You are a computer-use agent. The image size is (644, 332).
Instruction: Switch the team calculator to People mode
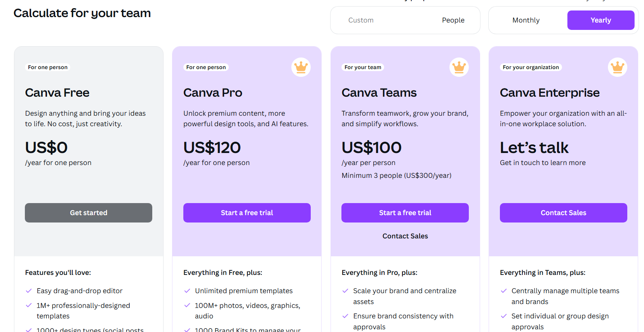pos(453,20)
